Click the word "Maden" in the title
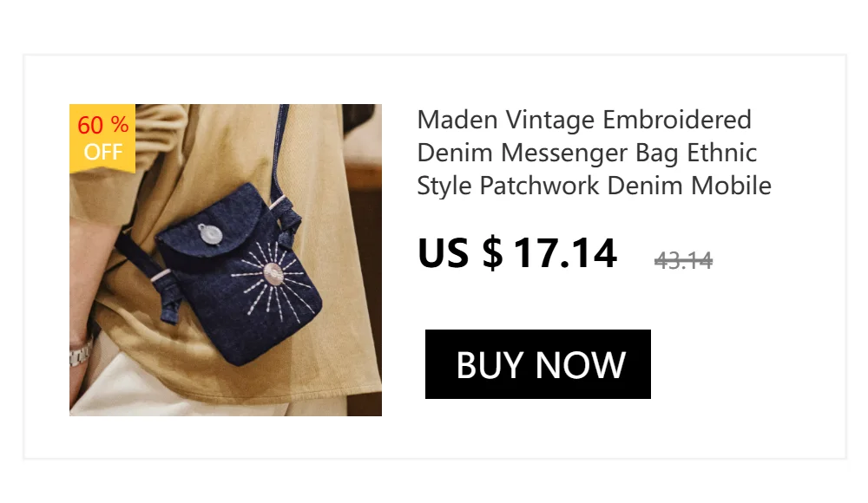The image size is (868, 503). [x=457, y=120]
